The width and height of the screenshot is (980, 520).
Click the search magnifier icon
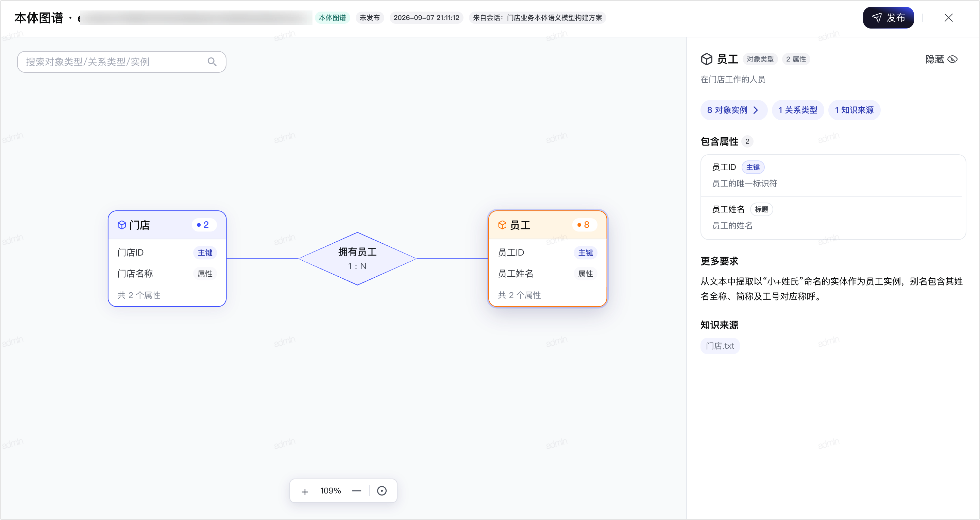(212, 62)
